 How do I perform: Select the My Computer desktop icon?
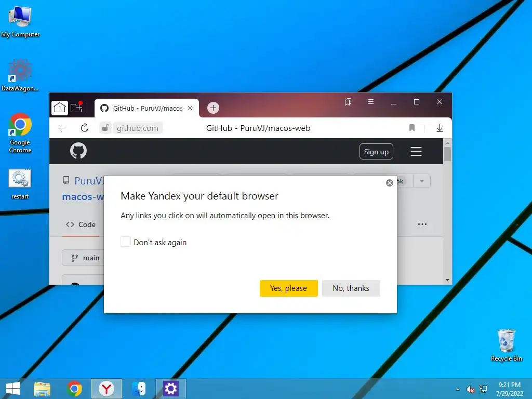20,21
